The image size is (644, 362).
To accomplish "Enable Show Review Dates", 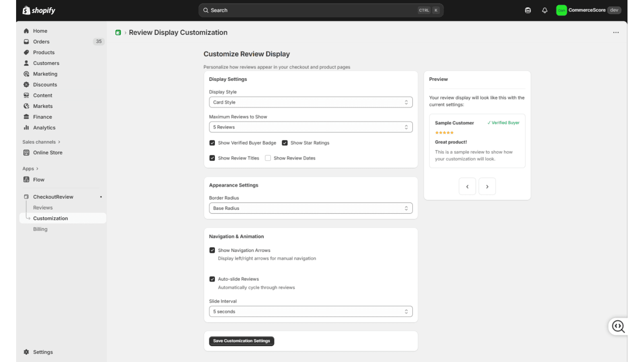I will [x=268, y=158].
